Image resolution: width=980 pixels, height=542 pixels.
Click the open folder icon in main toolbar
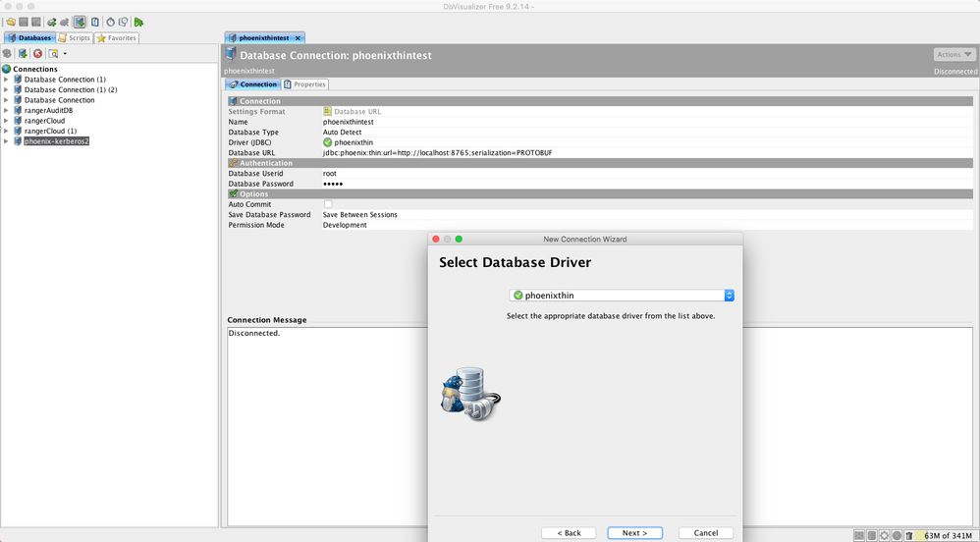click(10, 22)
